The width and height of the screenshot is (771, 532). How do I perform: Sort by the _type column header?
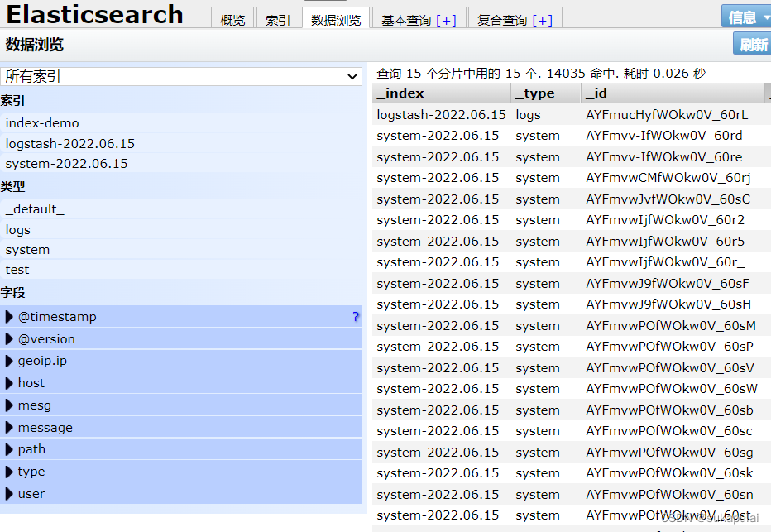click(x=545, y=93)
